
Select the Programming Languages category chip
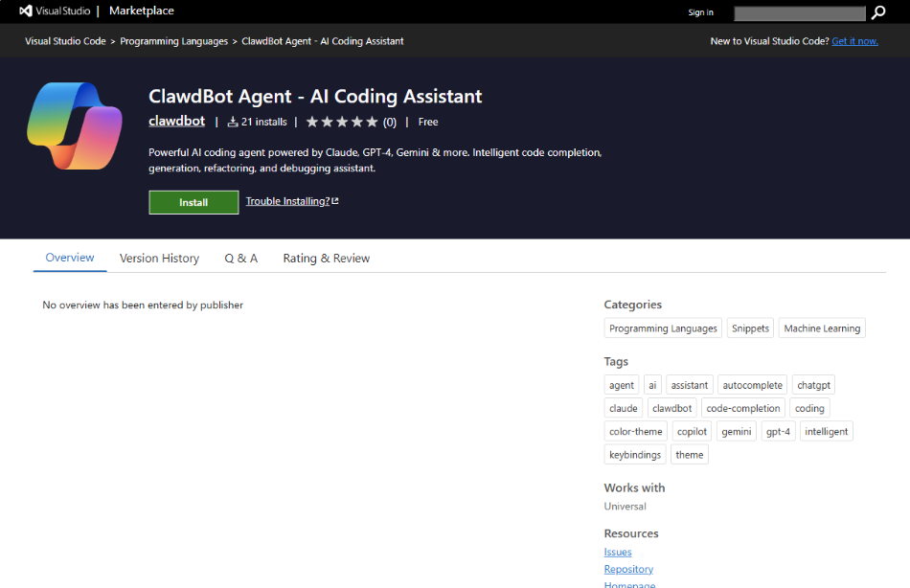tap(663, 328)
